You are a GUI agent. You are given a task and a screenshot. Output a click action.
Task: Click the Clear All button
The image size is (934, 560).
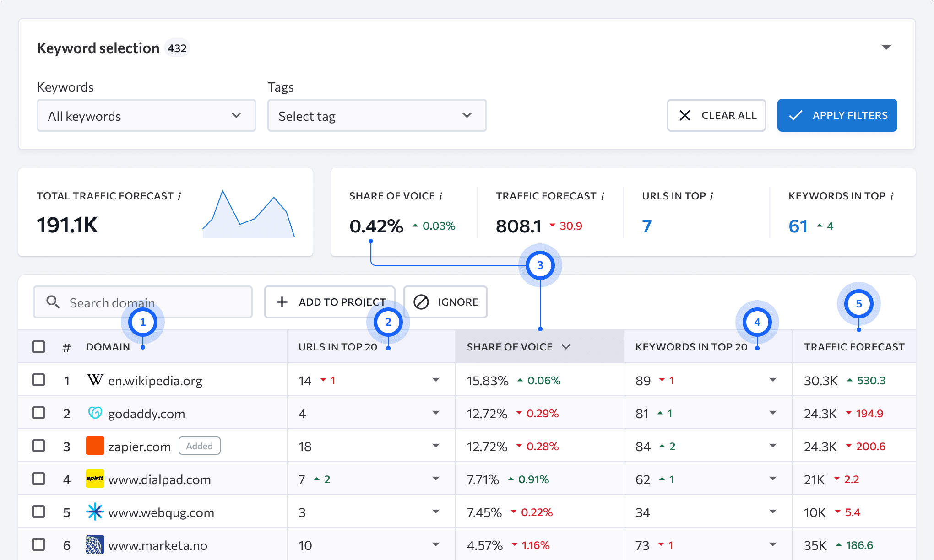click(x=716, y=115)
